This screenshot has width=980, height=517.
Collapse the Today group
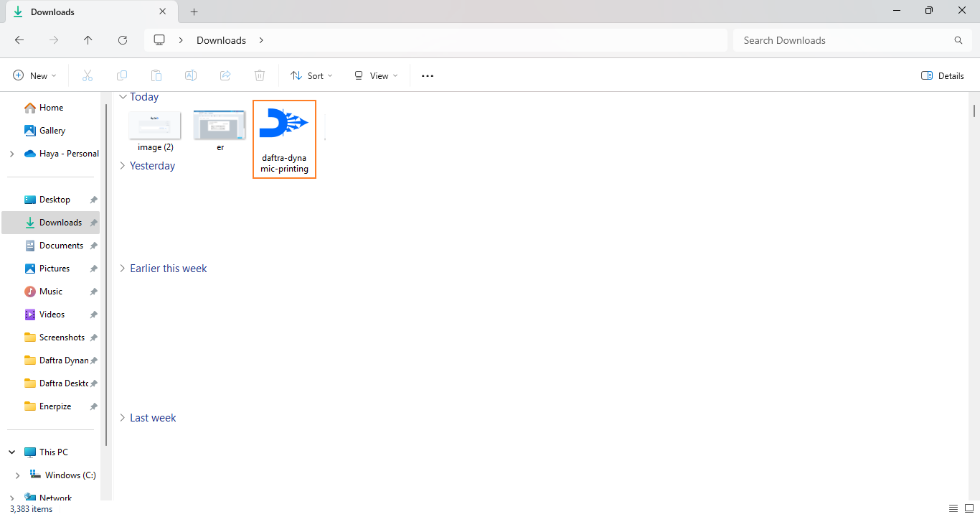(x=123, y=97)
